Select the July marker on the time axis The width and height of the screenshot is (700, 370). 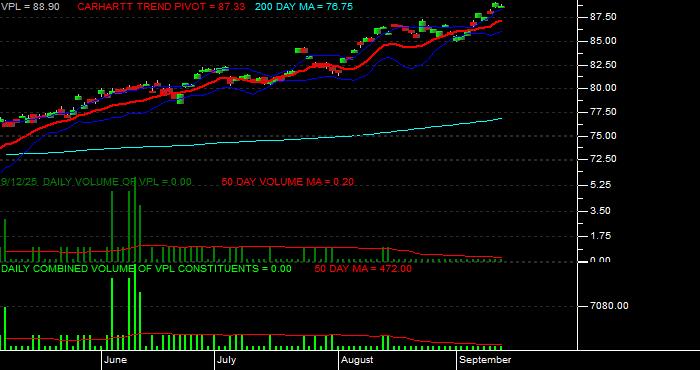(x=226, y=360)
